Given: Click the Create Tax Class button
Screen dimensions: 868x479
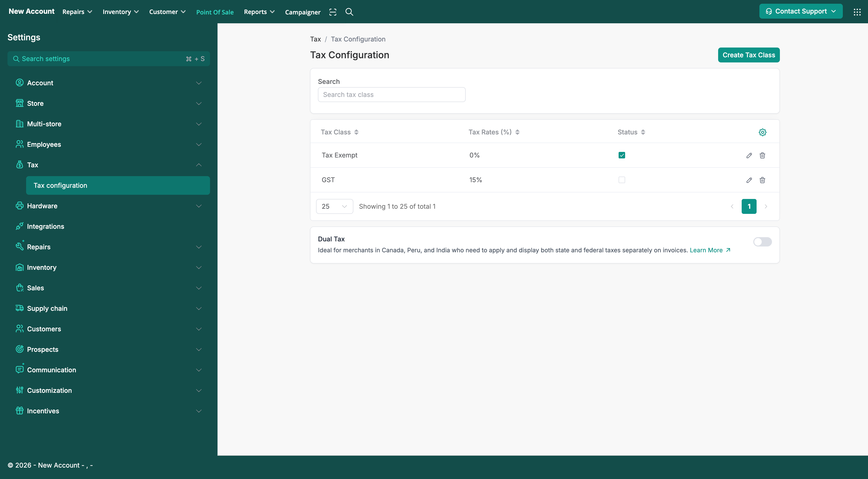Looking at the screenshot, I should pyautogui.click(x=748, y=55).
